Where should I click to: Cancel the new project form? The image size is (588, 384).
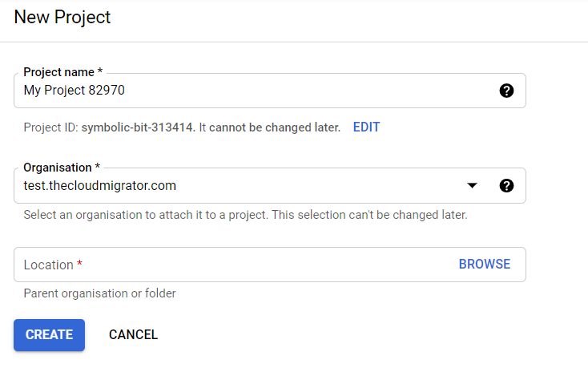133,335
